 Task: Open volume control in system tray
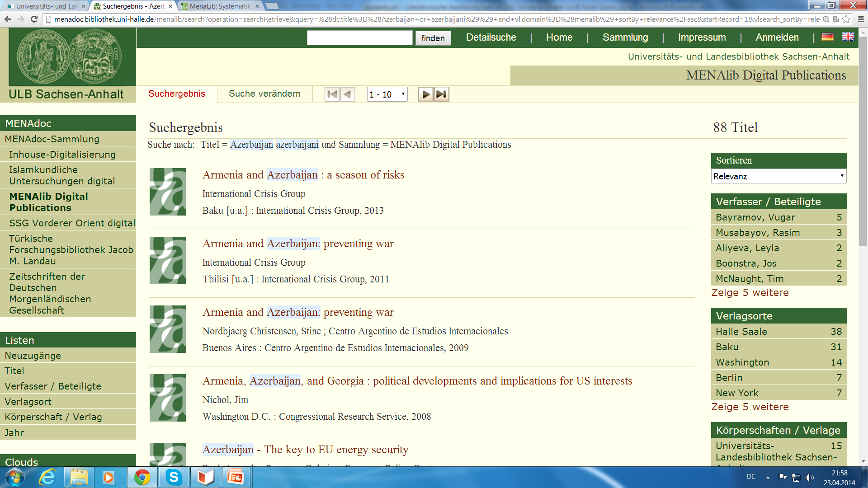(809, 477)
